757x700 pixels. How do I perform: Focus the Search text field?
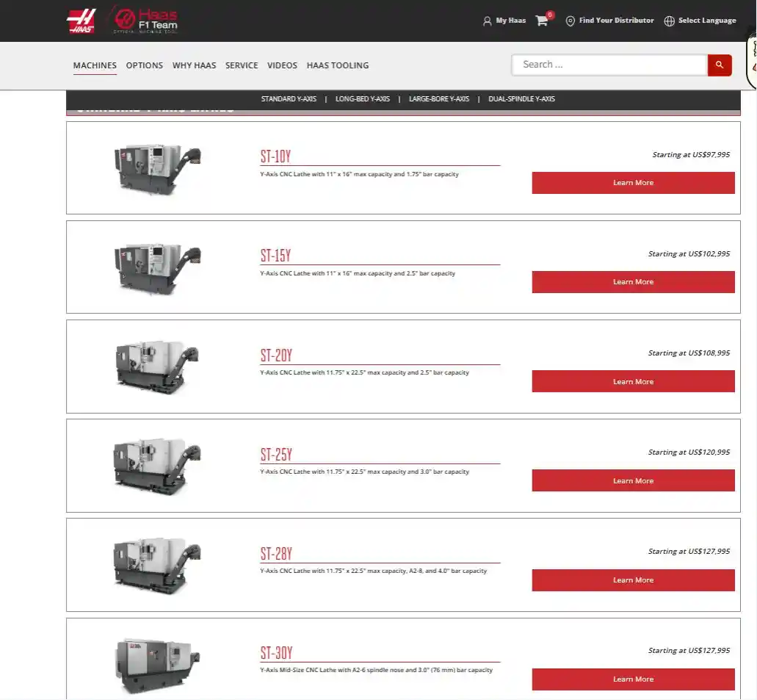(609, 65)
